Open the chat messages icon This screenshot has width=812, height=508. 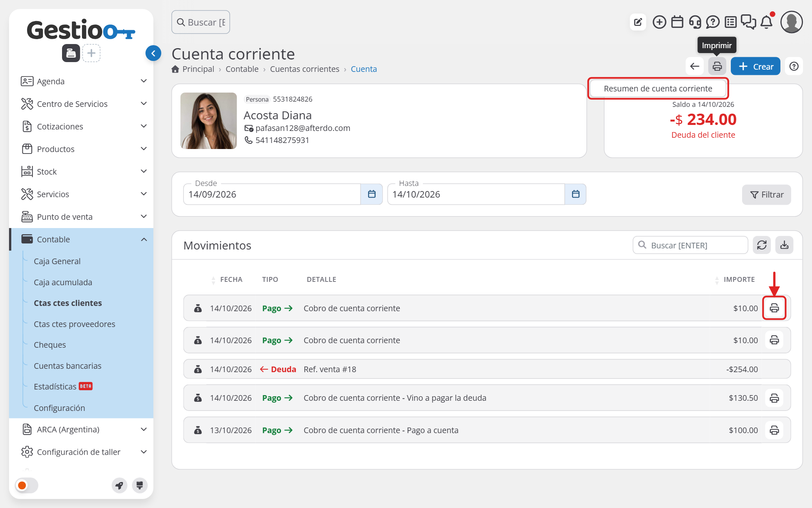pos(748,22)
